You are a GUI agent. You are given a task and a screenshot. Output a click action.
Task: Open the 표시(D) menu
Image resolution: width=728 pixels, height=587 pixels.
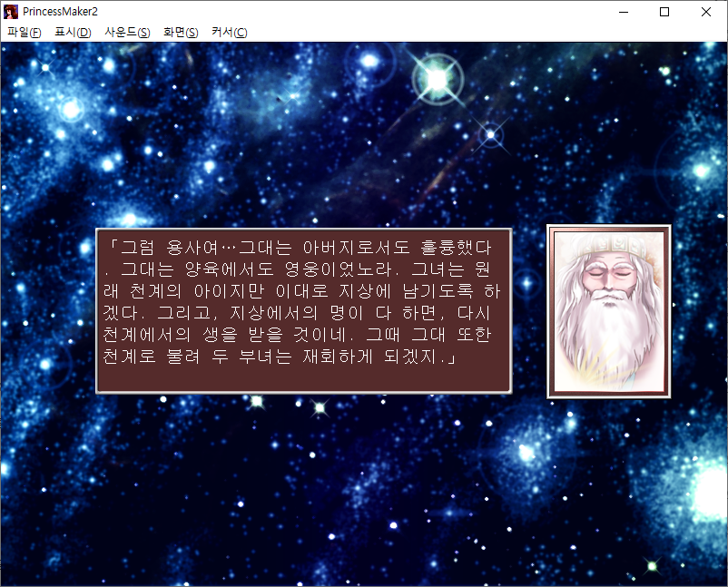[x=73, y=32]
